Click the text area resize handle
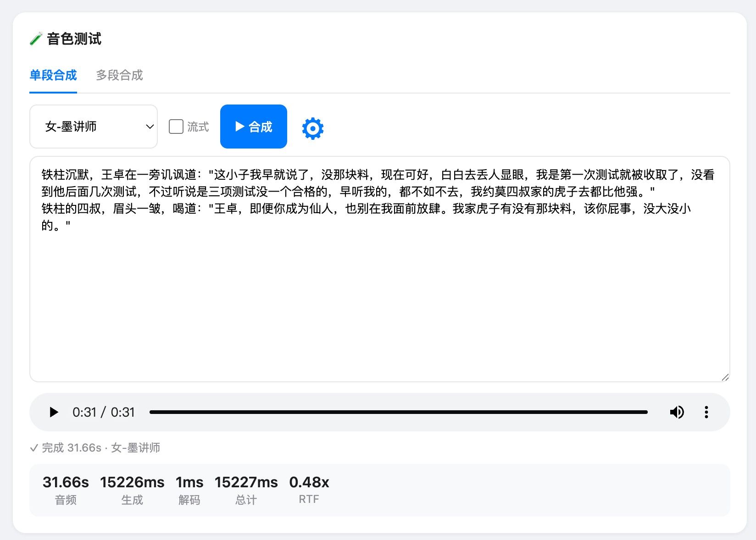Viewport: 756px width, 540px height. (x=725, y=377)
